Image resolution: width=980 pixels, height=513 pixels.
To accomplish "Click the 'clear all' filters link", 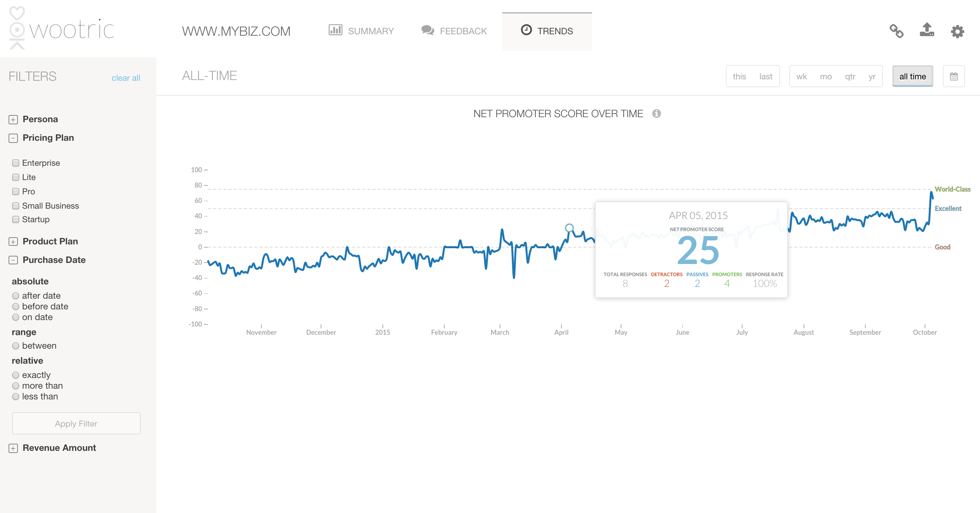I will [126, 78].
